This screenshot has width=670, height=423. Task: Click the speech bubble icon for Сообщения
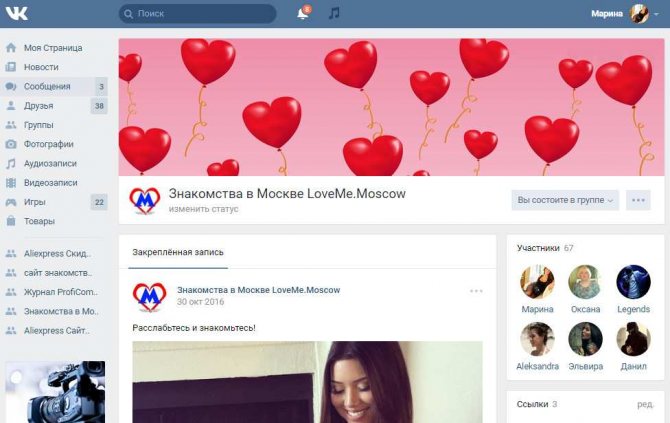pos(11,87)
